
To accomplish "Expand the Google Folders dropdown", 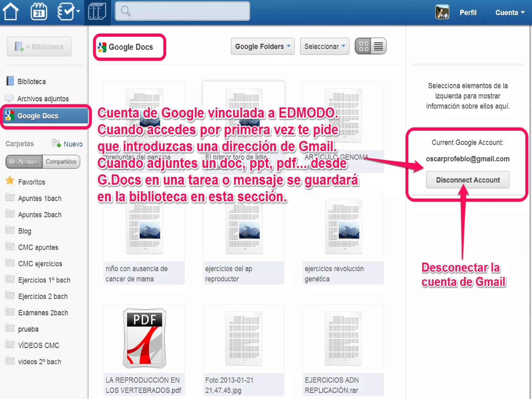I will 263,46.
